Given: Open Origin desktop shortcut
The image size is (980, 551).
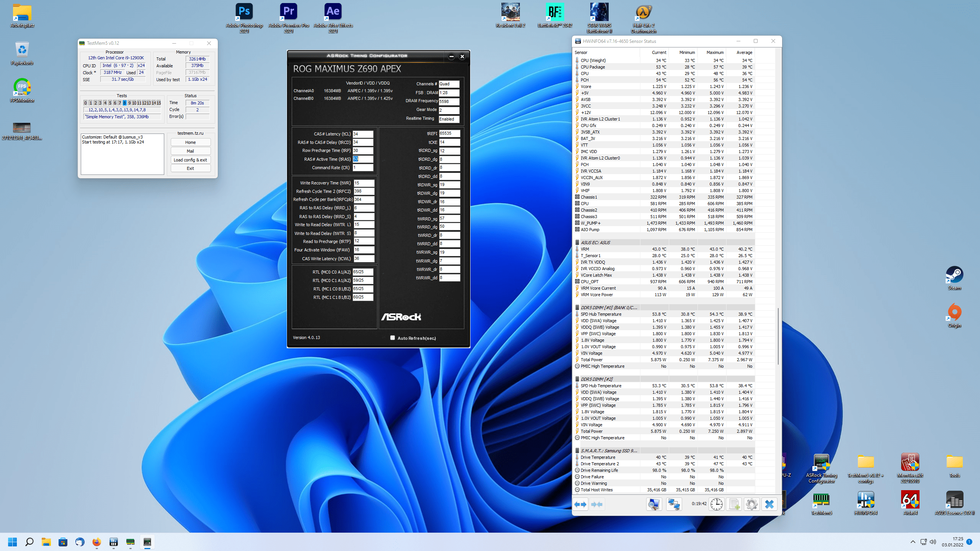Looking at the screenshot, I should [x=954, y=315].
